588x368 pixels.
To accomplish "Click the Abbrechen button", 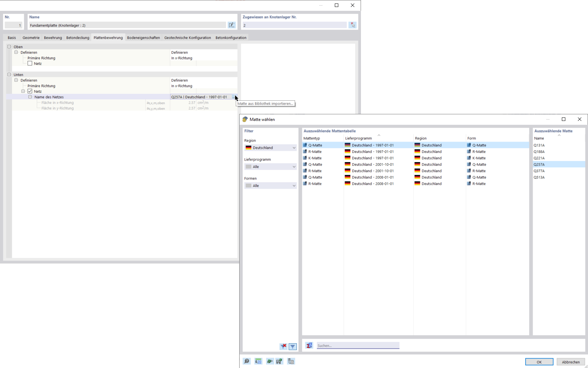I will coord(571,362).
